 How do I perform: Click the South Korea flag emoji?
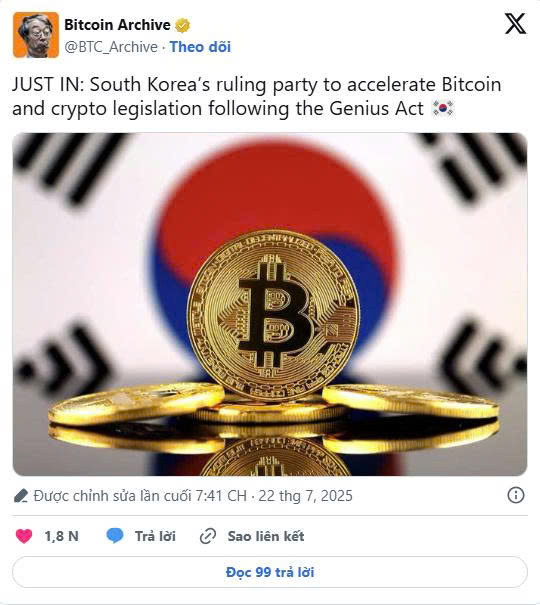pyautogui.click(x=443, y=108)
